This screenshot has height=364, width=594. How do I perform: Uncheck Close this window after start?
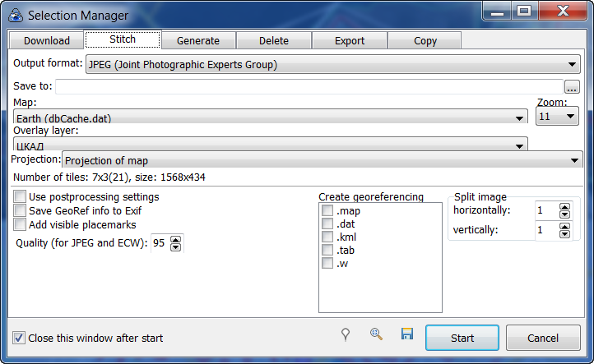pyautogui.click(x=20, y=338)
